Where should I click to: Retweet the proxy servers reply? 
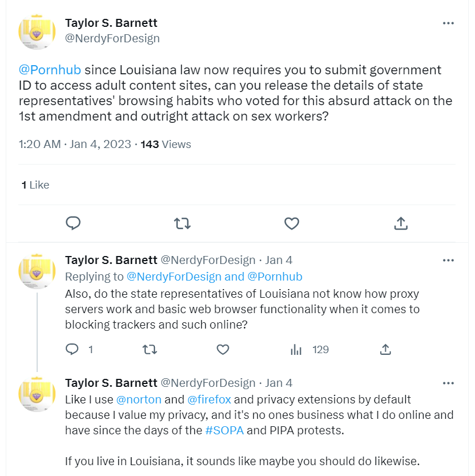pos(149,349)
